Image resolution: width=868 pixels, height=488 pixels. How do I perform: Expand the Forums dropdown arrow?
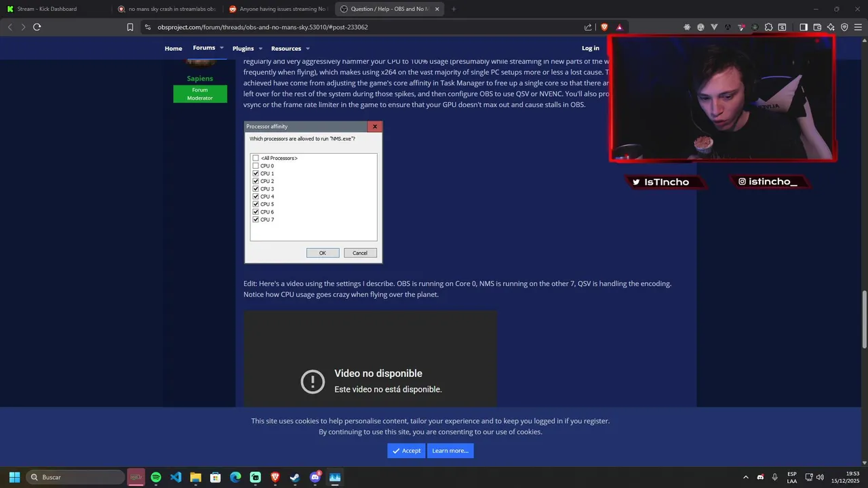[x=222, y=48]
